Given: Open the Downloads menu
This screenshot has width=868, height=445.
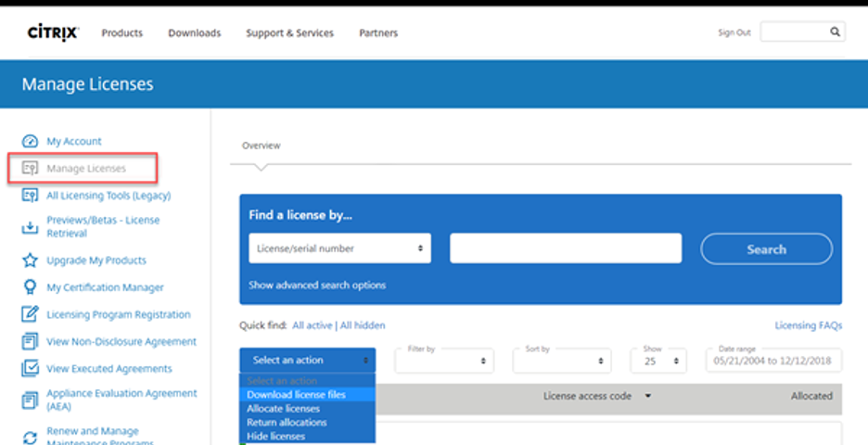Looking at the screenshot, I should pos(195,32).
